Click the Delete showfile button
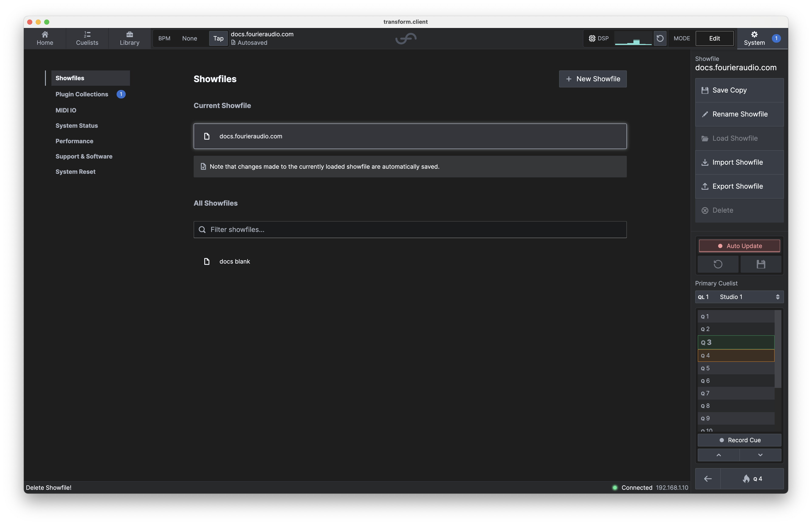This screenshot has height=525, width=812. pos(739,210)
